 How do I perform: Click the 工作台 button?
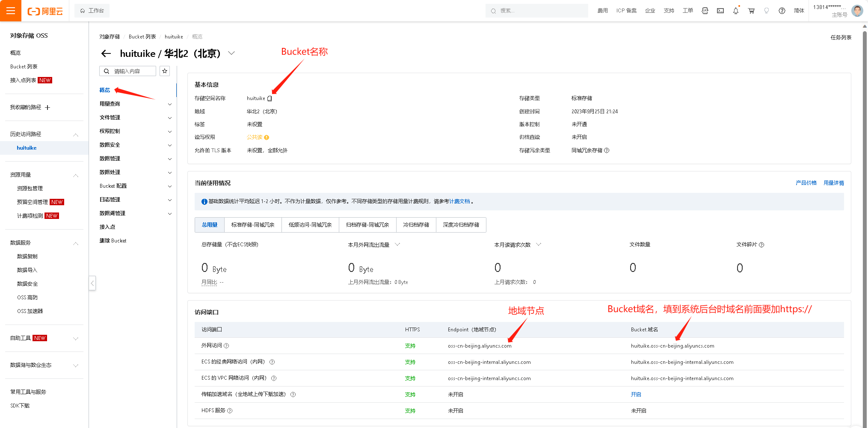[x=92, y=11]
